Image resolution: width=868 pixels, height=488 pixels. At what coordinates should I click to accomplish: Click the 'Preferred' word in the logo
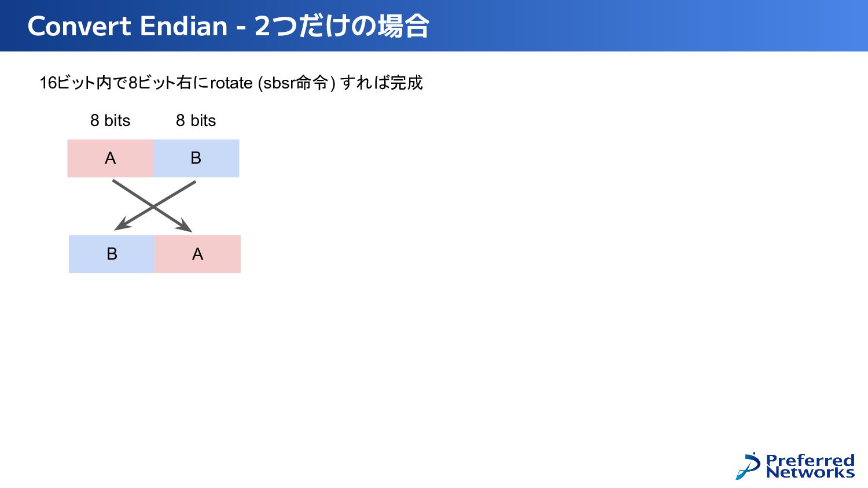[810, 460]
